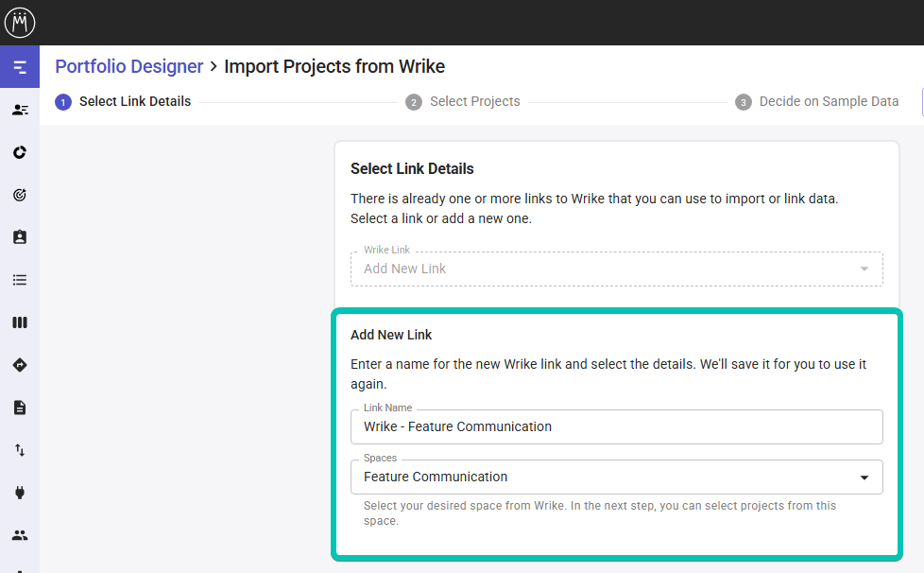
Task: Select step one, Select Link Details
Action: pos(122,101)
